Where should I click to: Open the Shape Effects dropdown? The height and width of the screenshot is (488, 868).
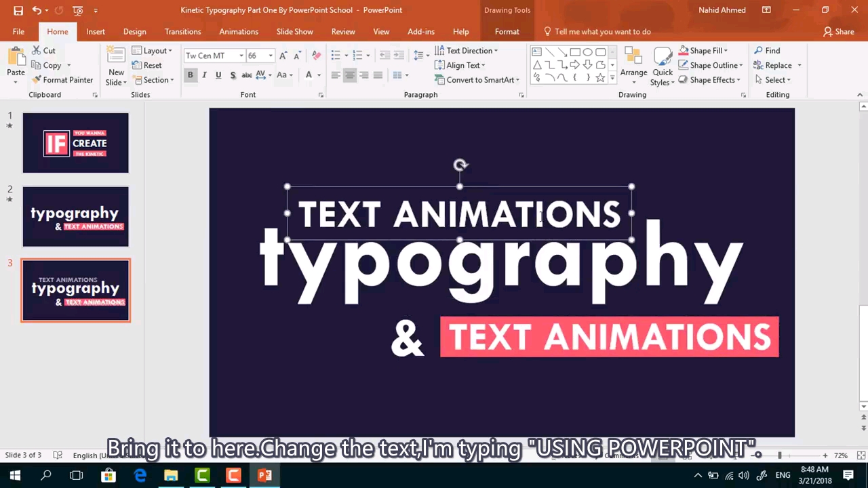(x=709, y=80)
